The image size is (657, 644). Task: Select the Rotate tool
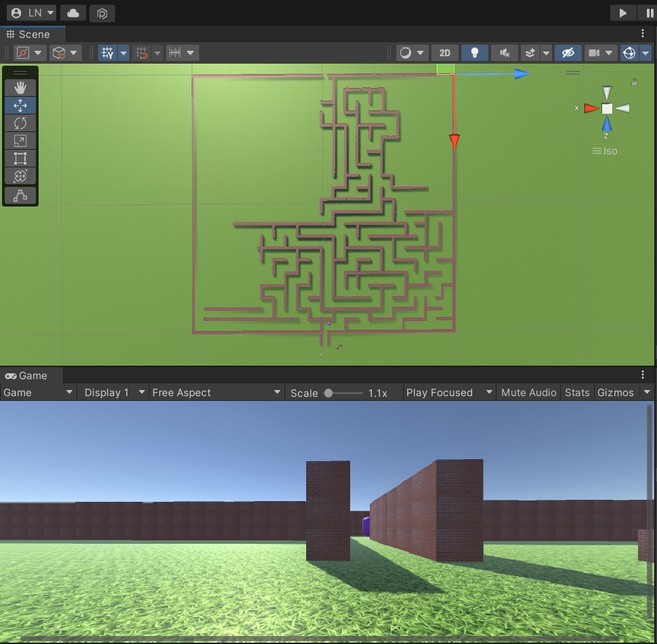(x=20, y=123)
